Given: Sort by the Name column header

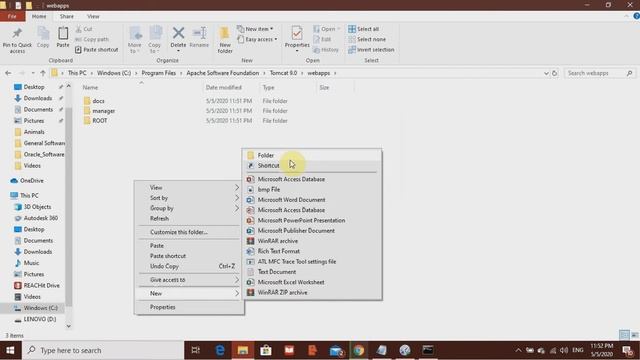Looking at the screenshot, I should point(90,87).
